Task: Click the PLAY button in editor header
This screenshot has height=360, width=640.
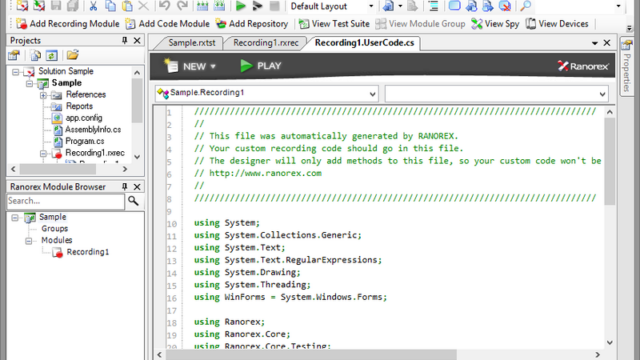Action: point(261,66)
